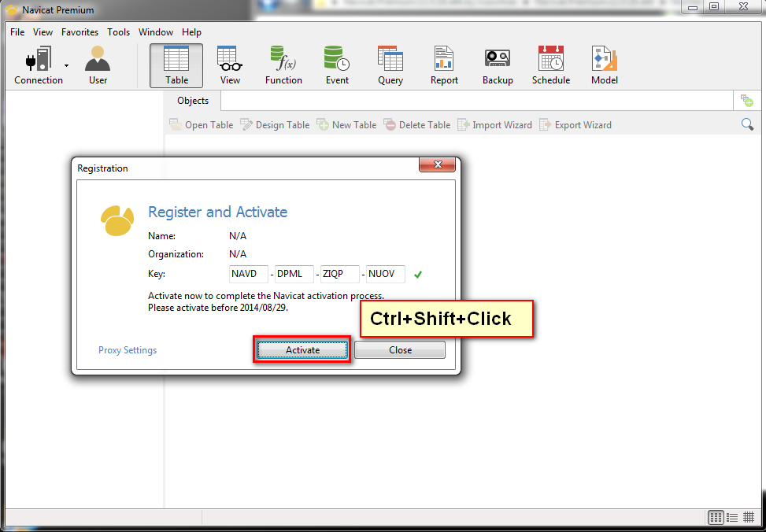The image size is (766, 532).
Task: Click the third key field containing ZIQP
Action: pyautogui.click(x=340, y=274)
